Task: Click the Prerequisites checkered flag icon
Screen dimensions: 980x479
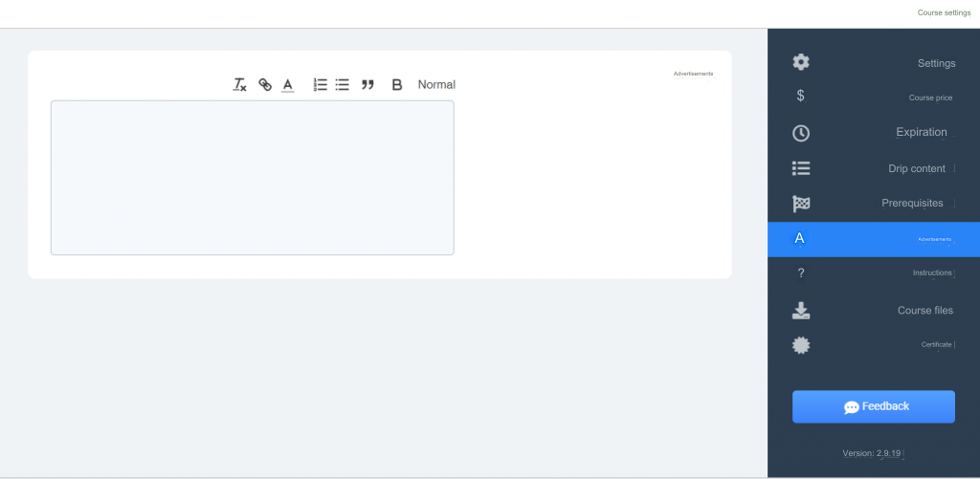Action: coord(801,203)
